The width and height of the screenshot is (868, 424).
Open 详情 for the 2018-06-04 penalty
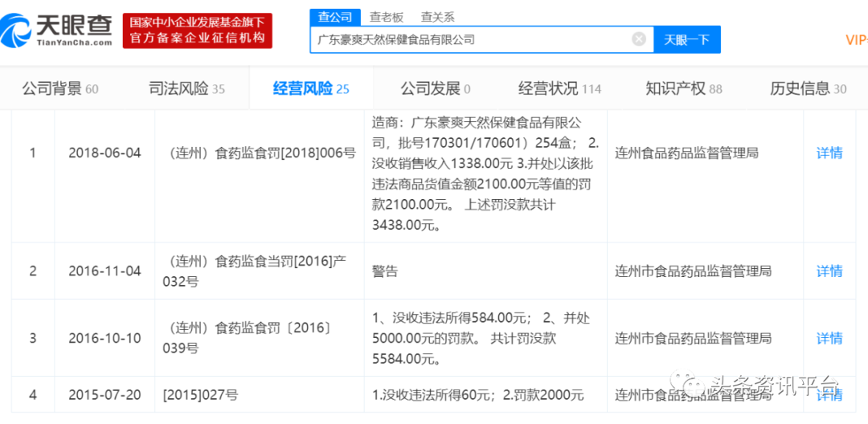829,153
